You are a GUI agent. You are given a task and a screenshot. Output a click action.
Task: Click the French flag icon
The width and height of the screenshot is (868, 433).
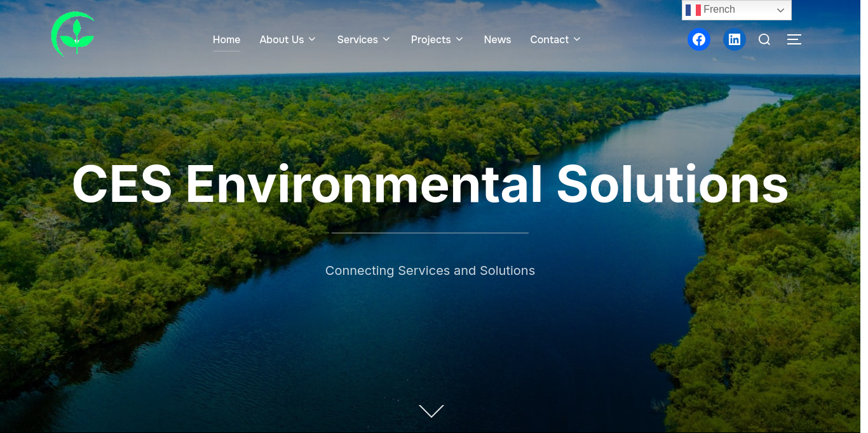tap(693, 10)
